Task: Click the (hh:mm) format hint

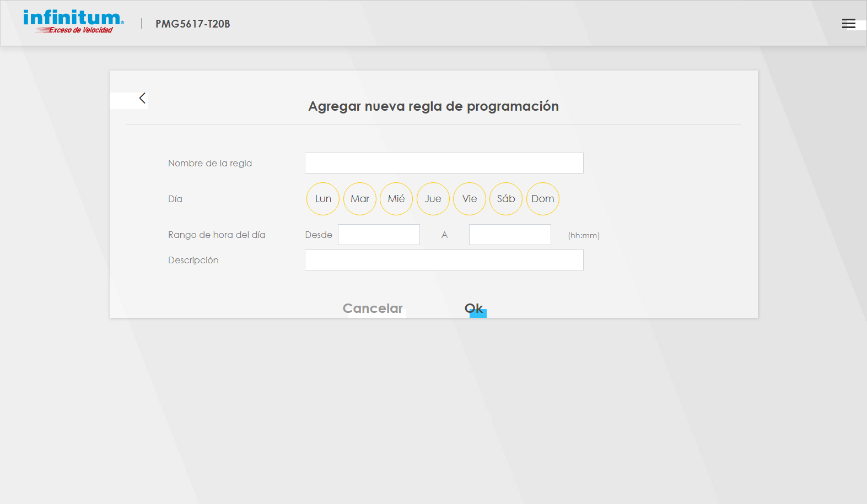Action: 584,235
